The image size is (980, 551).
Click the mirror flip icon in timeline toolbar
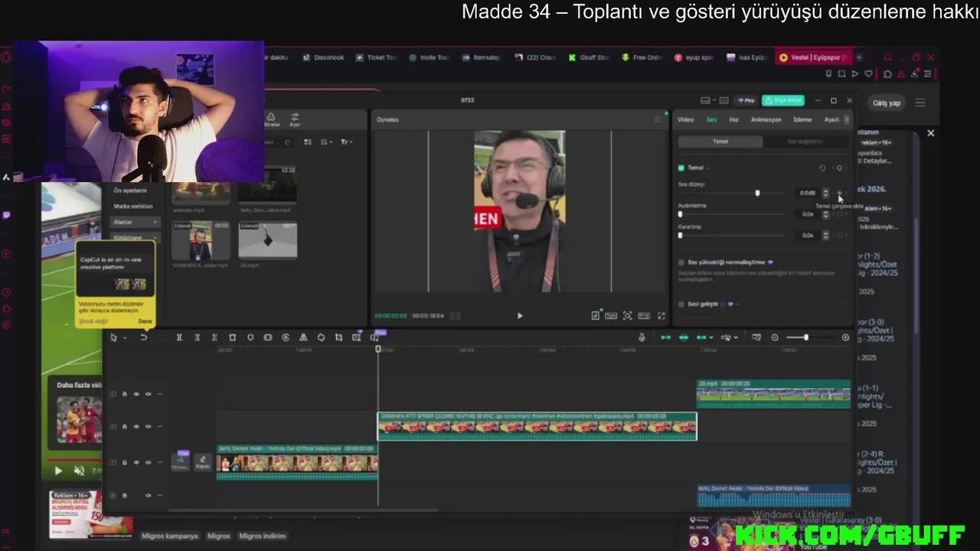(x=303, y=337)
